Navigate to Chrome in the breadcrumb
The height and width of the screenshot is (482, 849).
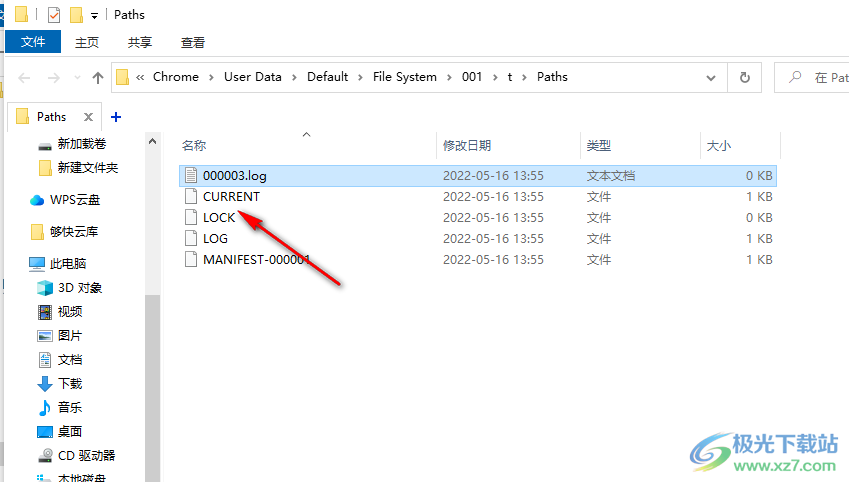coord(176,77)
